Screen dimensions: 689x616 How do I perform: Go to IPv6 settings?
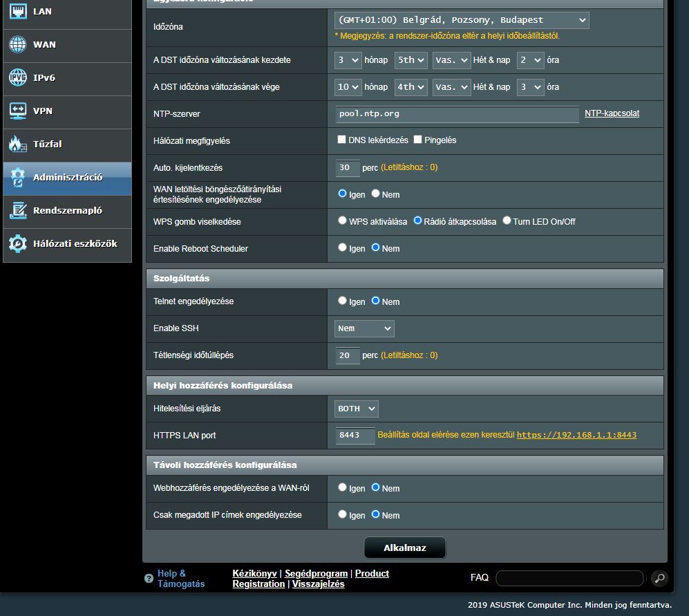tap(67, 79)
